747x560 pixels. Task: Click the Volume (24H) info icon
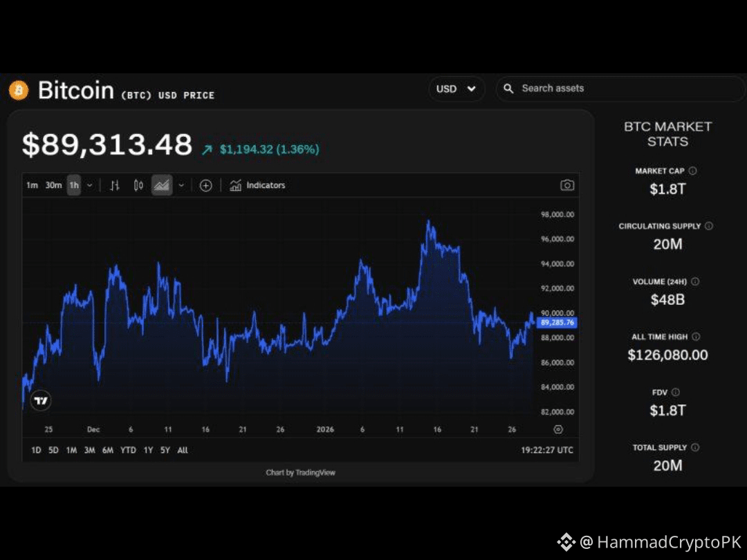click(695, 281)
